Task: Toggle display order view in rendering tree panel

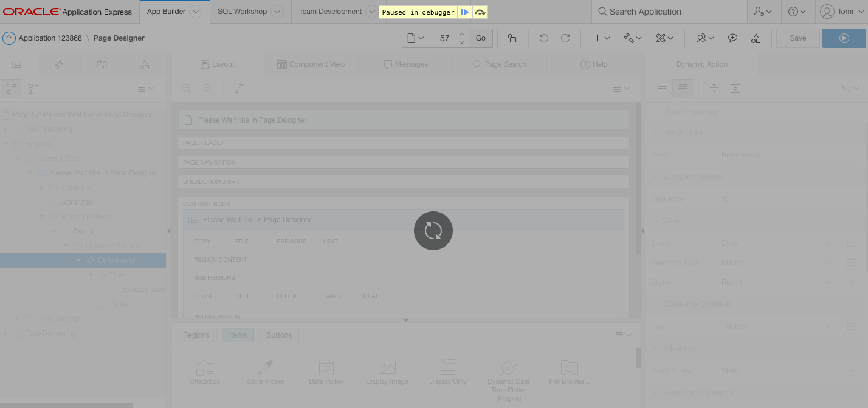Action: click(x=12, y=88)
